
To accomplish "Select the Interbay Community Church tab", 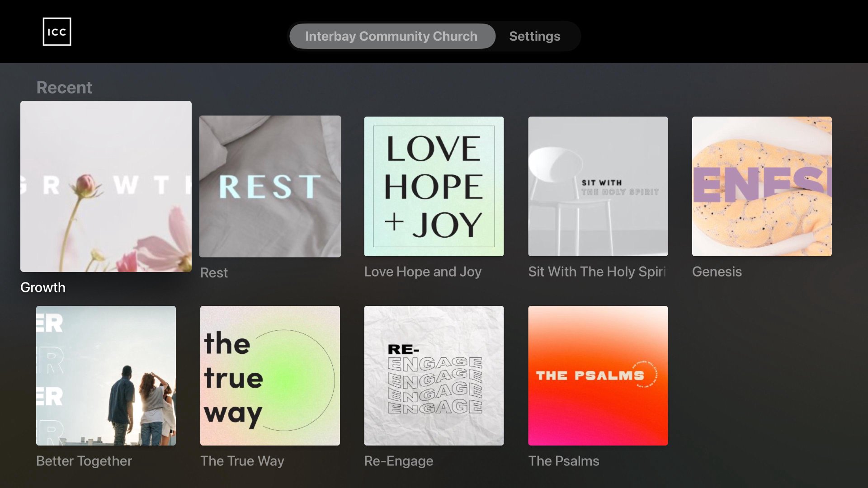I will click(x=392, y=36).
